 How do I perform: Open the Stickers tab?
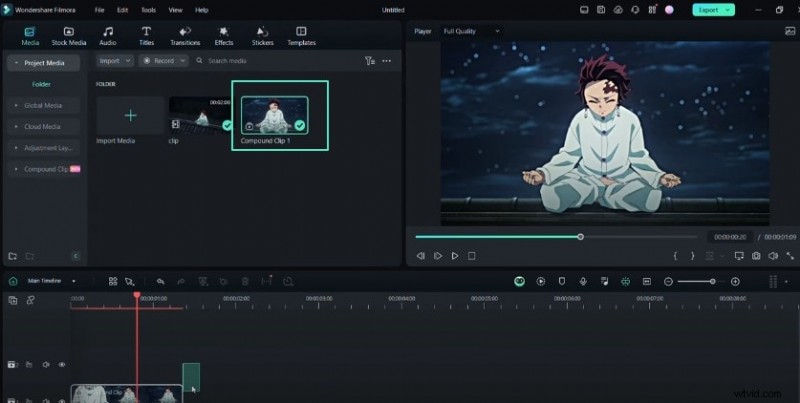click(262, 36)
